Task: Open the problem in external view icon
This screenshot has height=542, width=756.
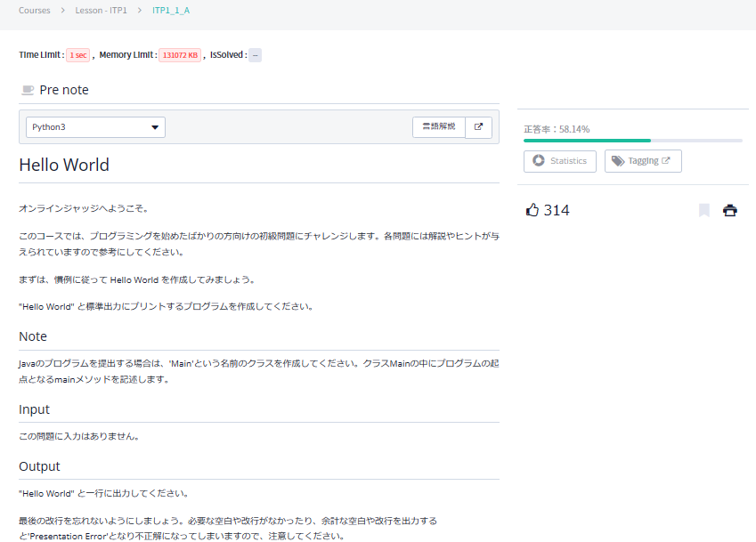Action: coord(478,126)
